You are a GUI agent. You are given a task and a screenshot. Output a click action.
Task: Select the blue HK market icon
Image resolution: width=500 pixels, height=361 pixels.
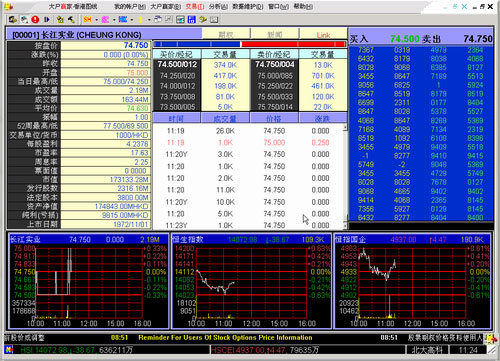click(x=123, y=20)
